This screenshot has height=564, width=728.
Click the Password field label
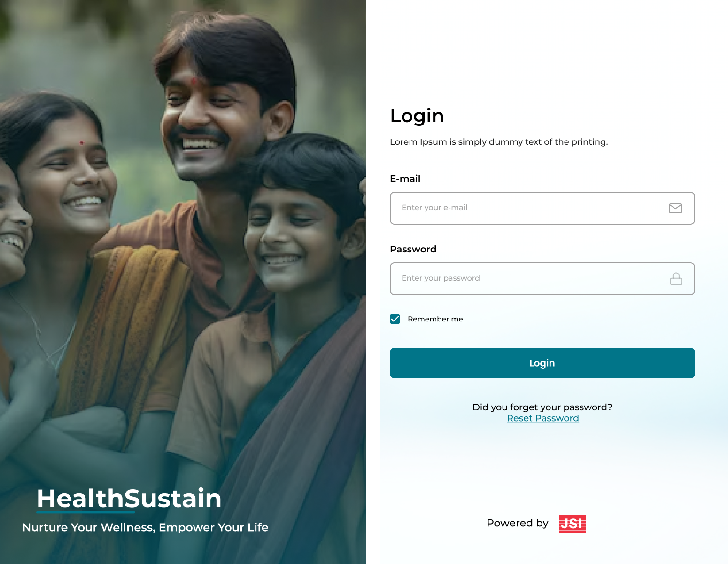tap(413, 249)
